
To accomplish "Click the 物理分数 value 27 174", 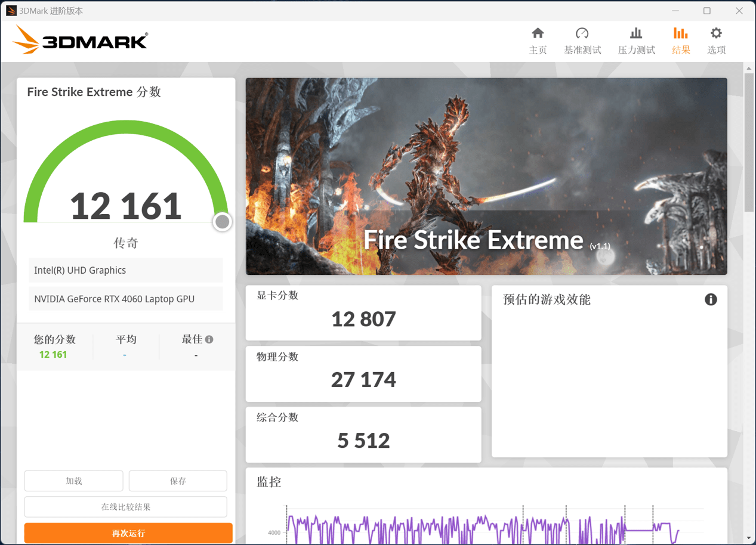I will tap(363, 380).
